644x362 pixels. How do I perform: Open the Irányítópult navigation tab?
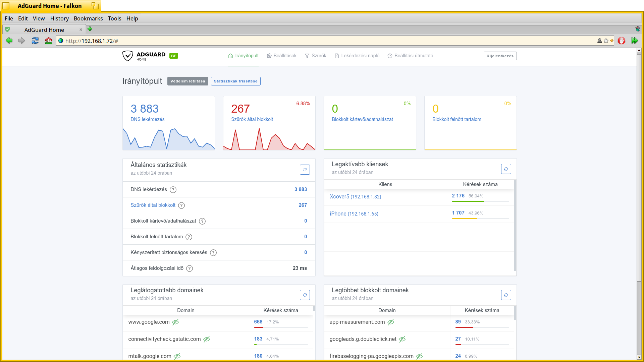(x=243, y=56)
